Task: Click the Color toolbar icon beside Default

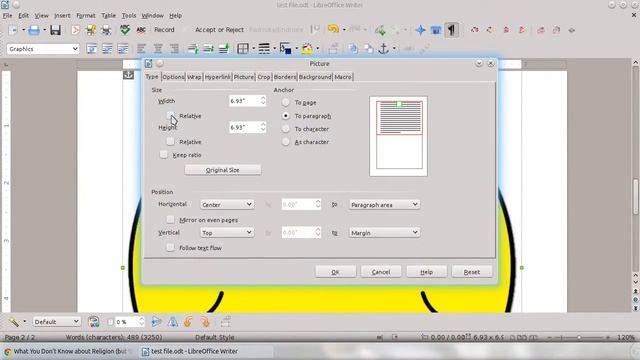Action: tap(93, 322)
